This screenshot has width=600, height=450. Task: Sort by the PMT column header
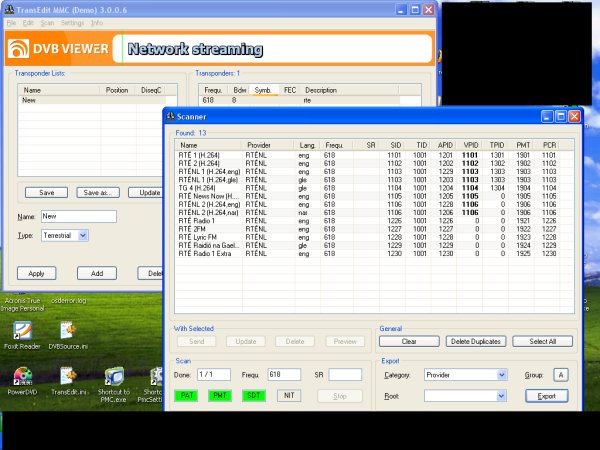521,145
